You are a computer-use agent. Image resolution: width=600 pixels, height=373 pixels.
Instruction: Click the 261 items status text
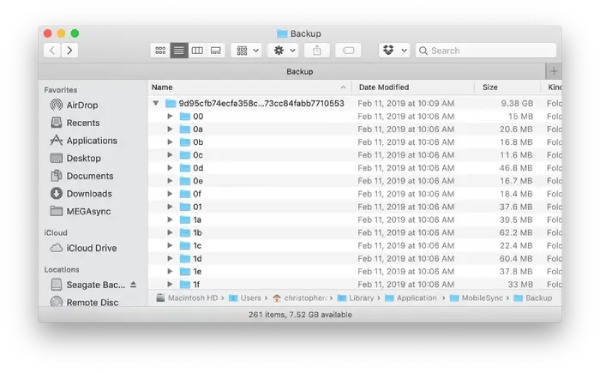click(300, 314)
